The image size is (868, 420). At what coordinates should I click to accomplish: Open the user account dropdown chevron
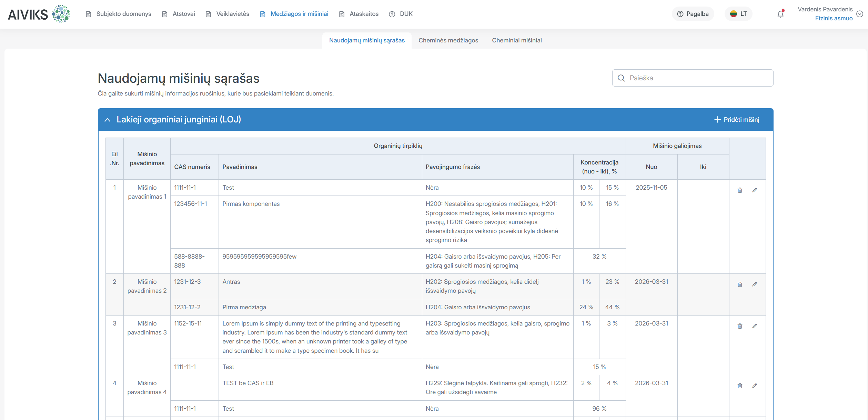tap(860, 14)
